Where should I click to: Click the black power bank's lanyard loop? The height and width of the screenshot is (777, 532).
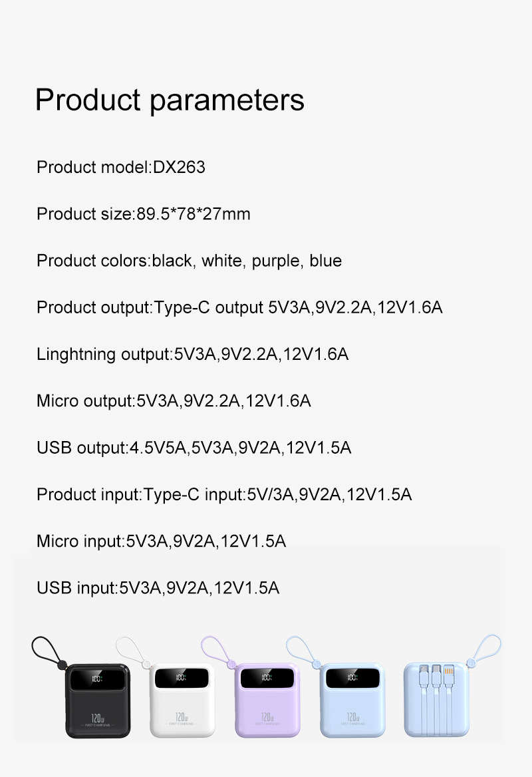47,651
